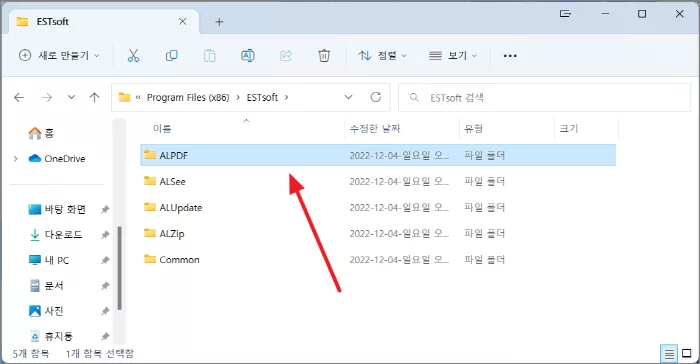The image size is (700, 364).
Task: Show hidden path with double chevron
Action: point(138,97)
